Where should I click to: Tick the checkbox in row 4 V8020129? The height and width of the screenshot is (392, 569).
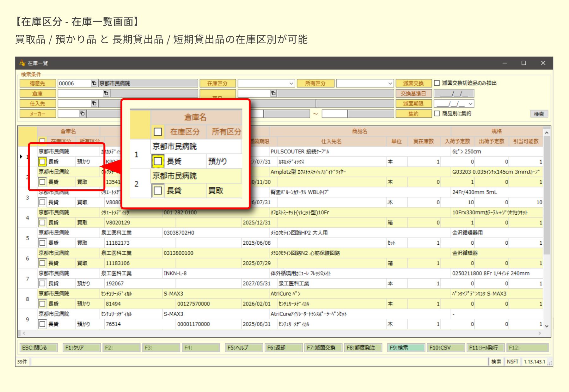coord(42,223)
